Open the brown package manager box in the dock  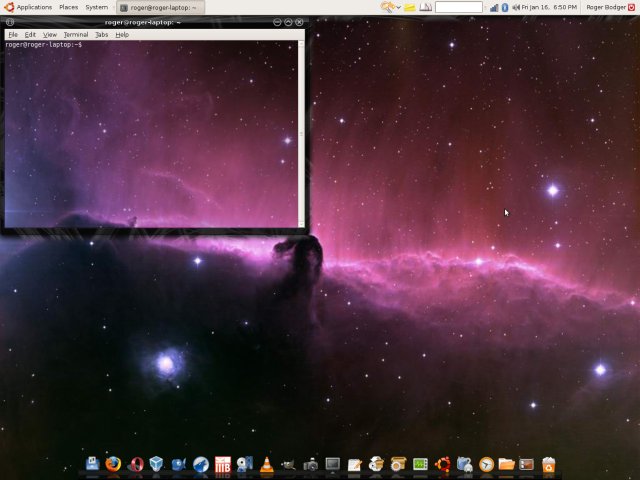[x=398, y=464]
